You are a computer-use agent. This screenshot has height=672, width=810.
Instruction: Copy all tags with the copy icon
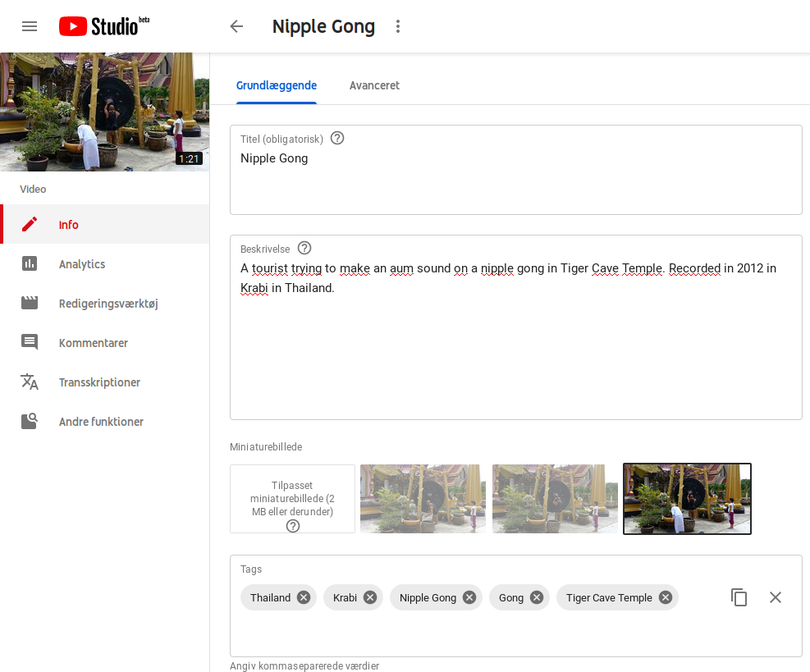(739, 597)
